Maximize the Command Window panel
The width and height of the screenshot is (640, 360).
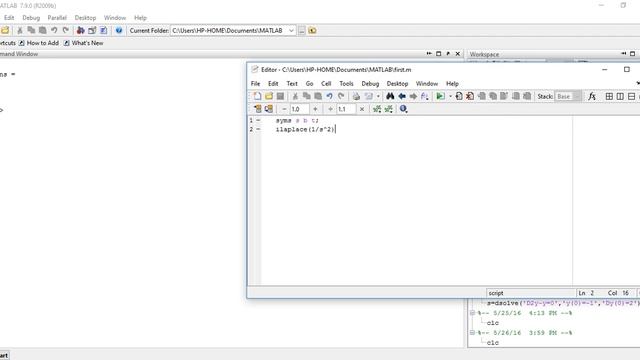(x=438, y=53)
